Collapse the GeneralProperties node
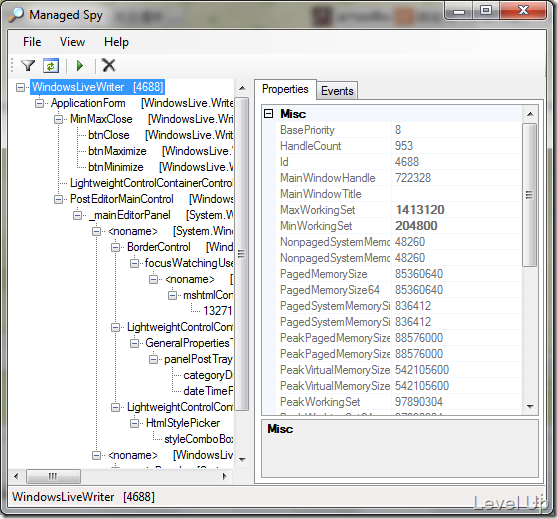This screenshot has height=519, width=558. tap(134, 344)
